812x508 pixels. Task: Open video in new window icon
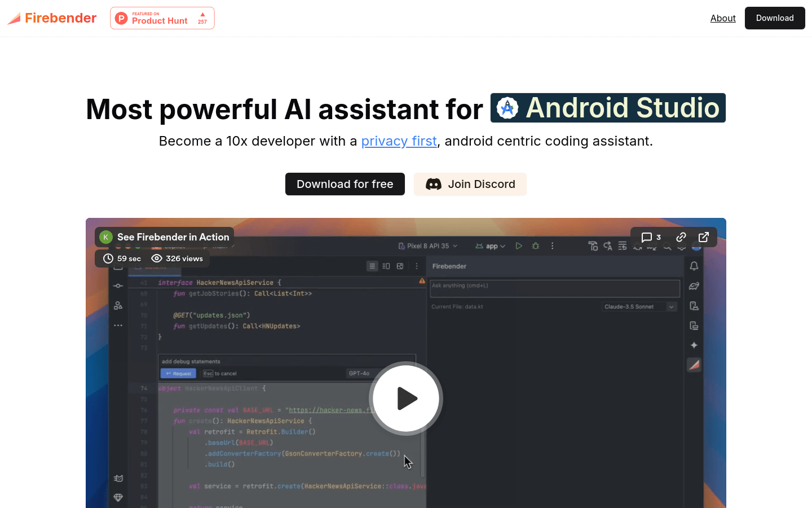pyautogui.click(x=704, y=237)
